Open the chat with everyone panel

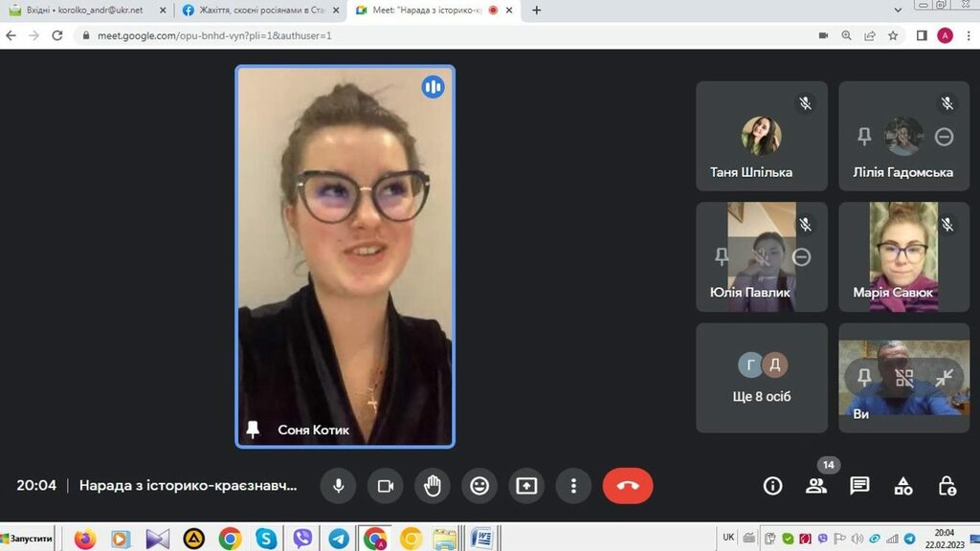(859, 486)
